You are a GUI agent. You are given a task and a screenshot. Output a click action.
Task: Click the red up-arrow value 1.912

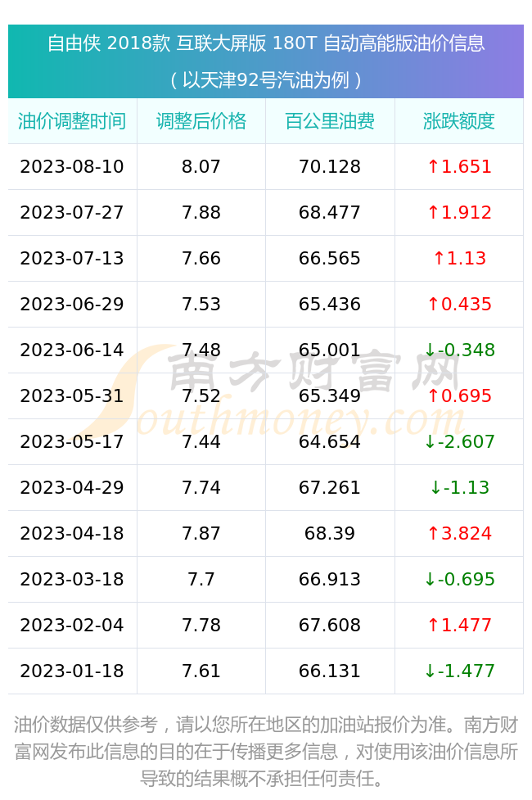459,213
